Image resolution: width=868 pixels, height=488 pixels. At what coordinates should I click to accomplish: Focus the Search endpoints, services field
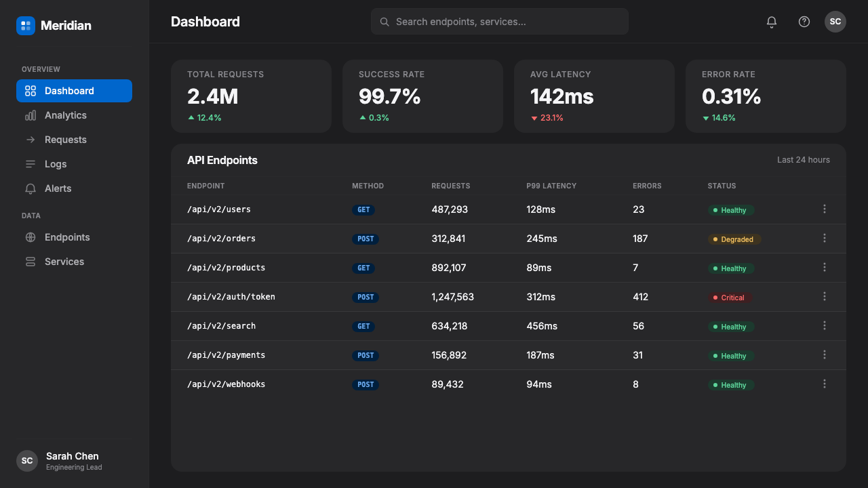tap(500, 22)
